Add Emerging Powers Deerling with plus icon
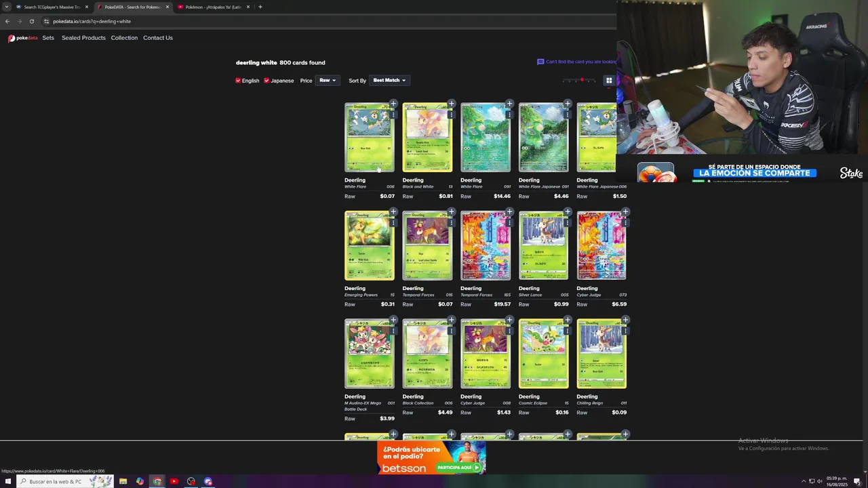The height and width of the screenshot is (488, 868). [393, 211]
